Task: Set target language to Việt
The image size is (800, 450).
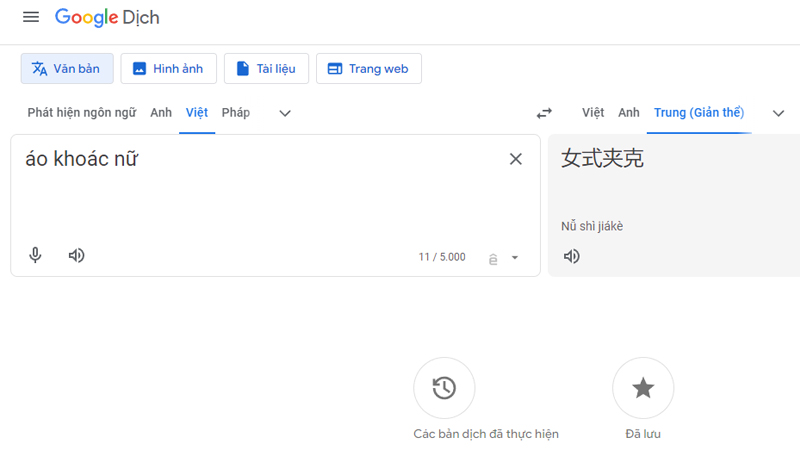Action: (x=593, y=113)
